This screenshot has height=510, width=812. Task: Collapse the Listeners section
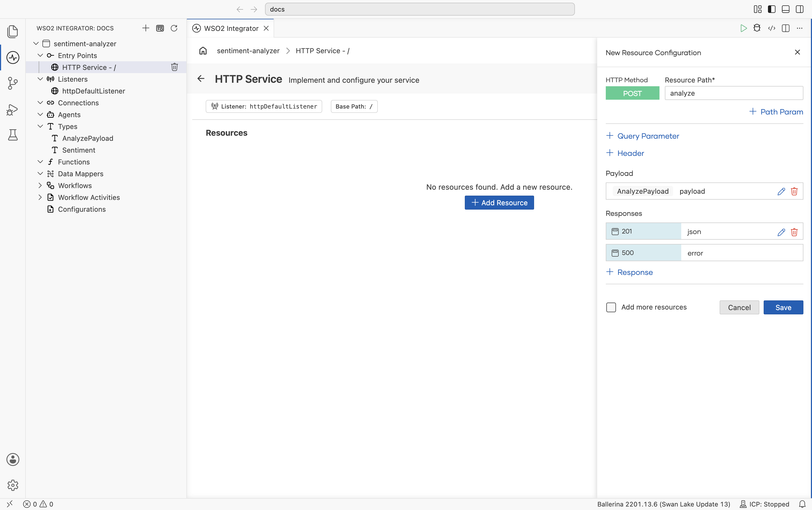point(40,79)
